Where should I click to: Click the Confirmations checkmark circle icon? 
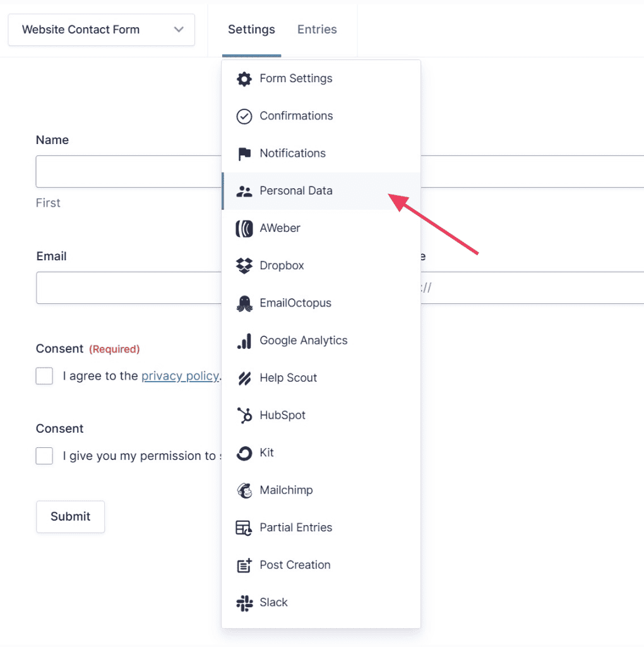click(x=244, y=116)
